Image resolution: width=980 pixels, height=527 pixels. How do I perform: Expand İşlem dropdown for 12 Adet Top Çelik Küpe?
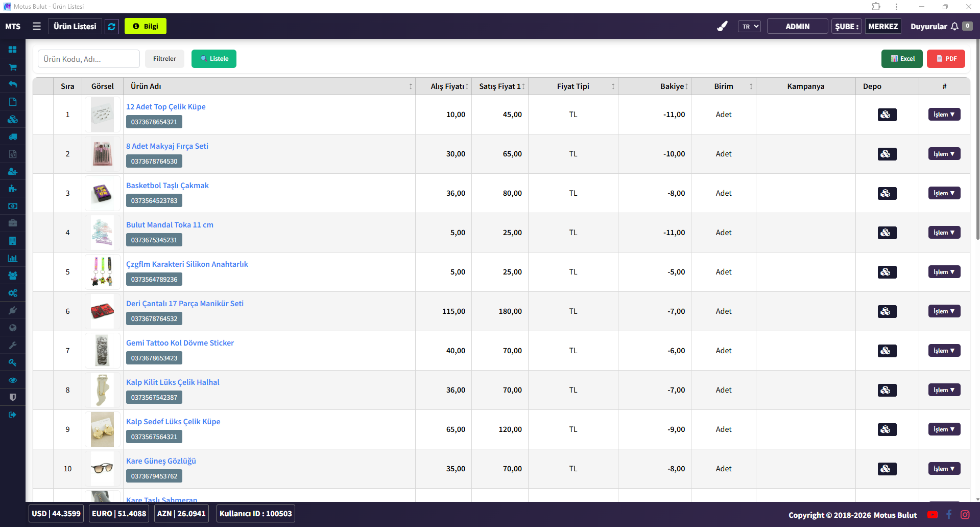(944, 114)
